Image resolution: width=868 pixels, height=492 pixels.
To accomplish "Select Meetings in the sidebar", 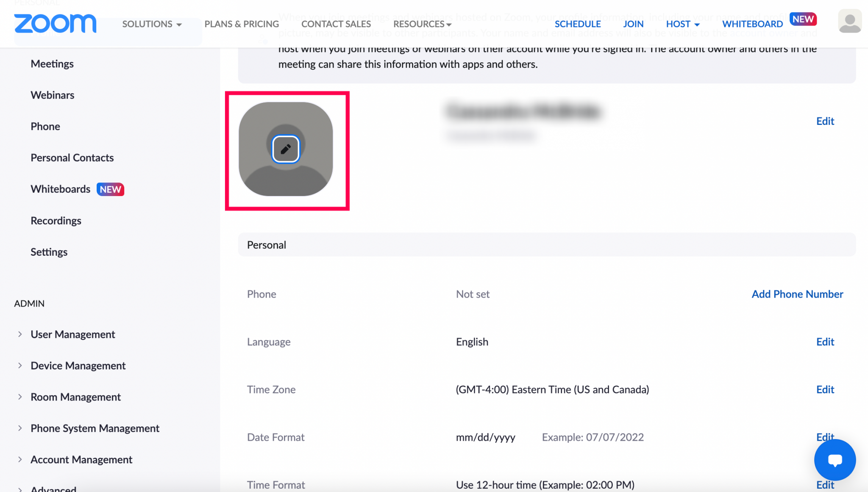I will pyautogui.click(x=52, y=64).
